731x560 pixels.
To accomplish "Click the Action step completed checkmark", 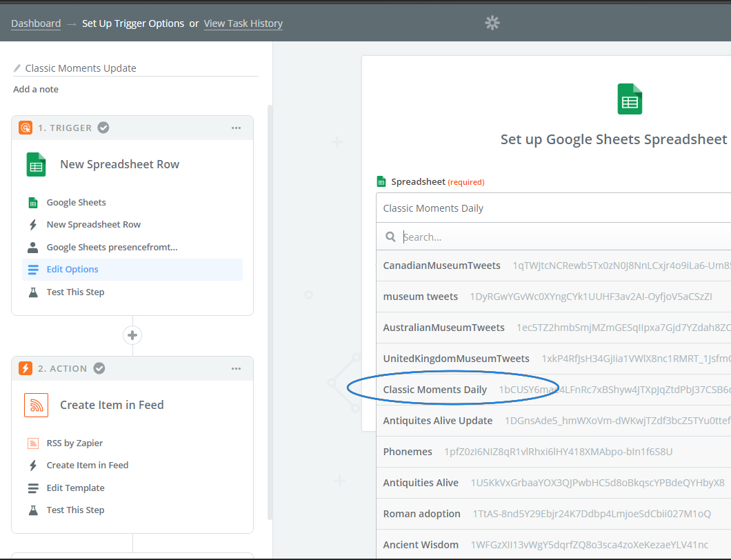I will click(x=99, y=368).
